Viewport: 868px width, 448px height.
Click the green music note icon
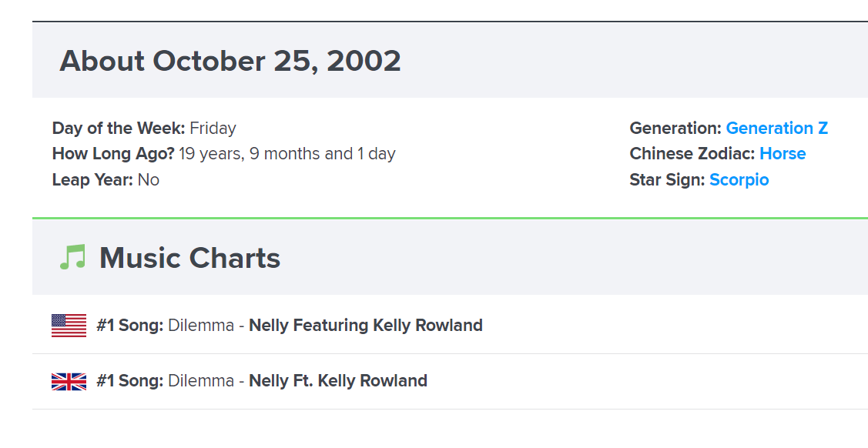[72, 258]
